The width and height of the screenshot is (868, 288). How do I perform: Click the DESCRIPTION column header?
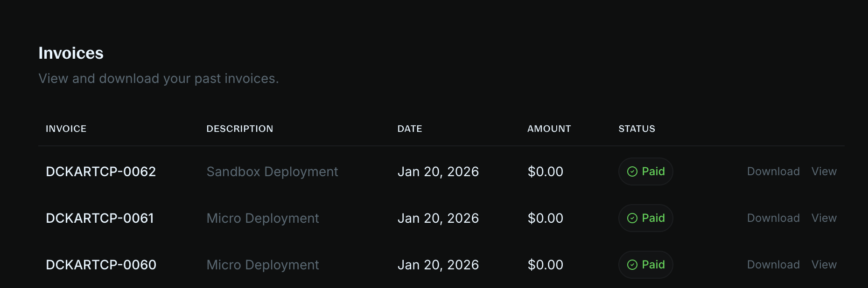[x=240, y=129]
